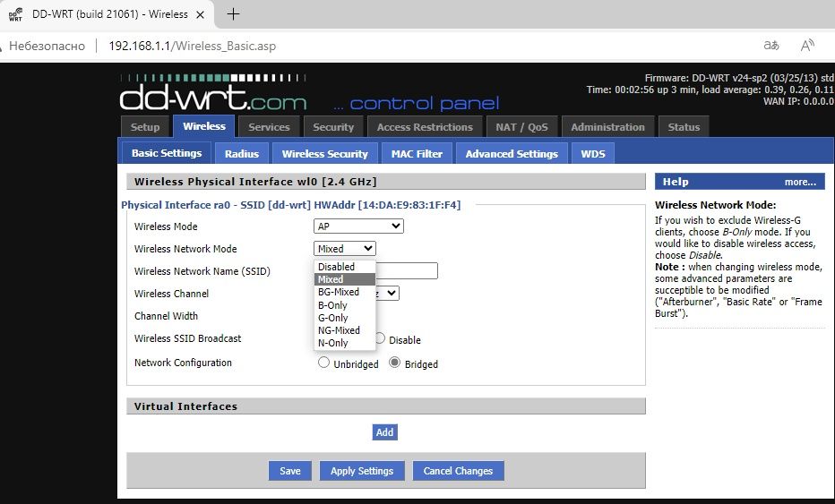Viewport: 835px width, 504px height.
Task: Click the Wireless Channel label
Action: 171,294
